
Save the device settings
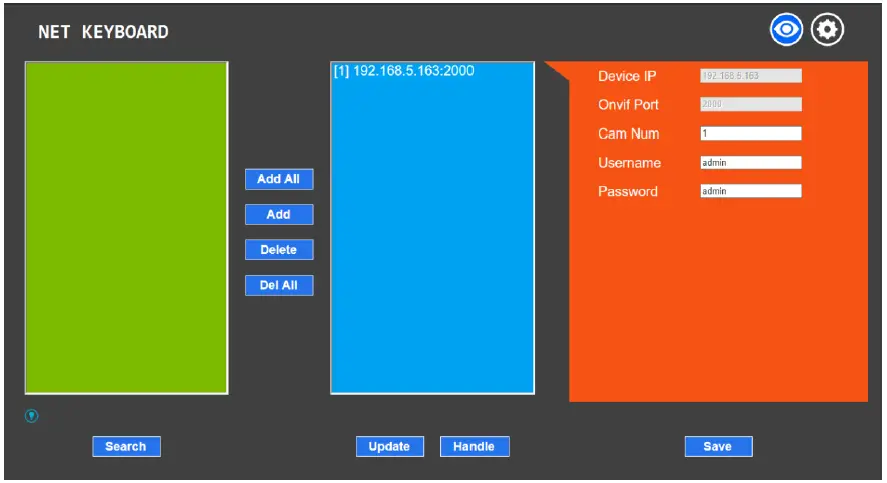[x=718, y=446]
